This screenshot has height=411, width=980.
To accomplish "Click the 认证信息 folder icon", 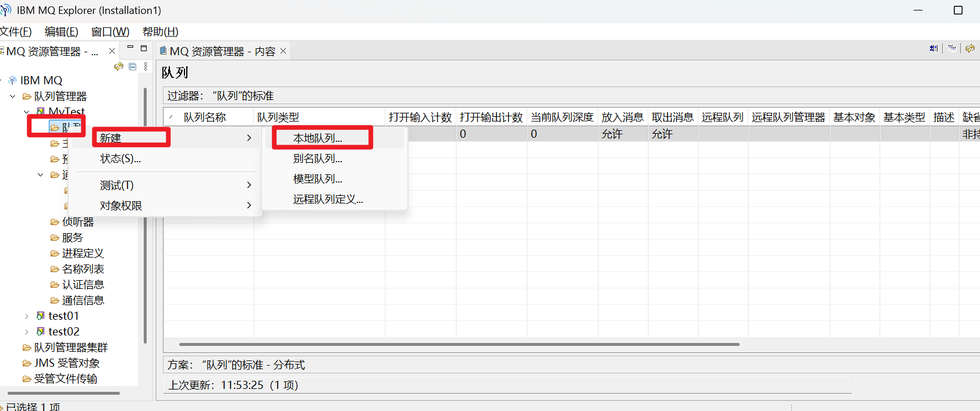I will [55, 284].
